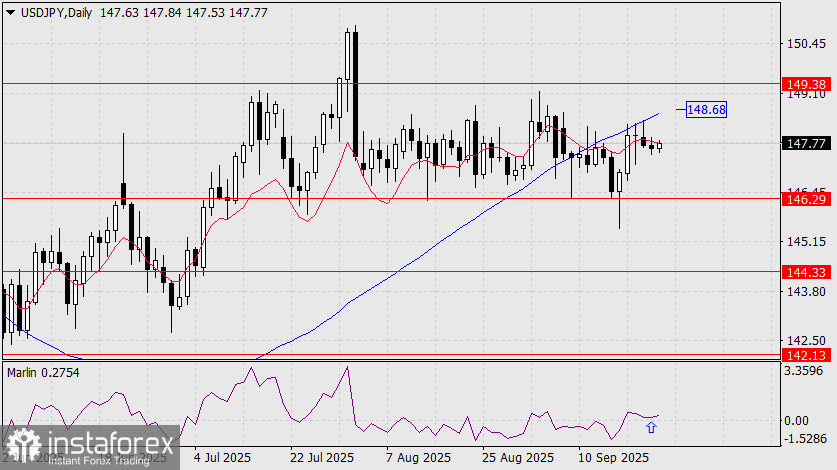Click the OHLC values 147.63 147.84 147.53 147.77
The image size is (837, 470).
tap(184, 13)
